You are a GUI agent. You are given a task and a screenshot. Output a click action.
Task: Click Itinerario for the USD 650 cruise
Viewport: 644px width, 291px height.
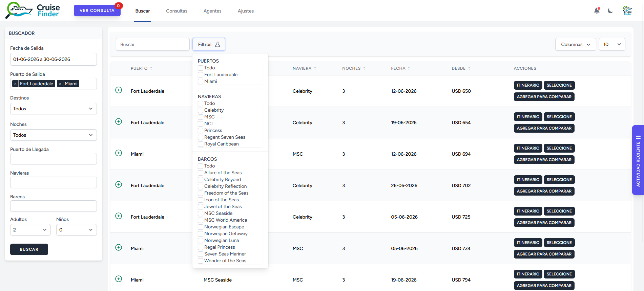tap(528, 85)
